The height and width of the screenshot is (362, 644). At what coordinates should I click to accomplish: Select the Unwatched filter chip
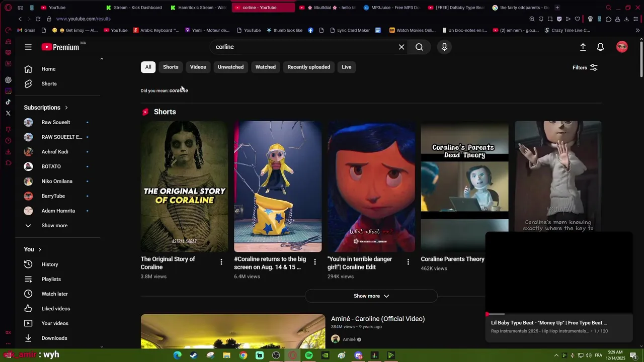pos(230,67)
